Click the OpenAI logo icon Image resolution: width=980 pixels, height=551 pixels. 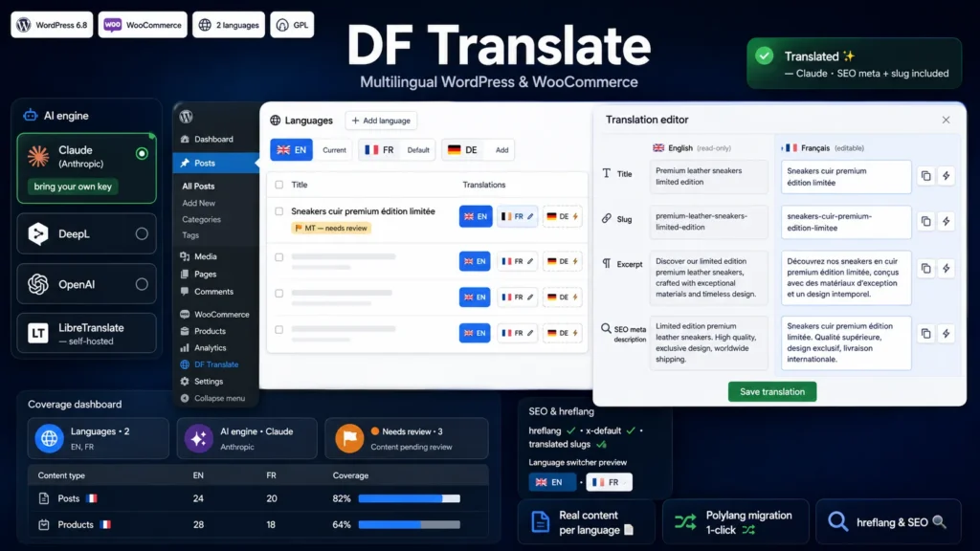click(x=38, y=283)
